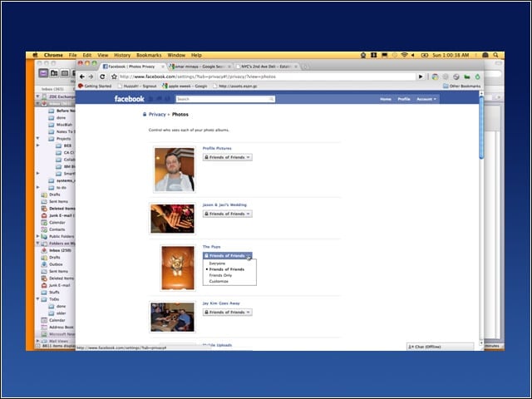This screenshot has height=399, width=532.
Task: Open the Bookmarks menu in the menu bar
Action: point(149,55)
